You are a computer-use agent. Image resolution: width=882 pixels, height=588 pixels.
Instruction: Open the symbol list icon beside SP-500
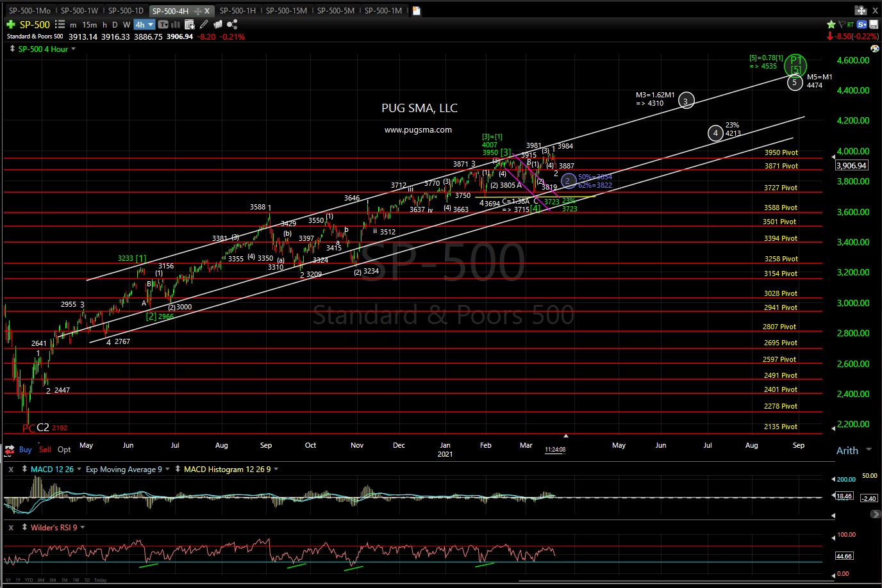[60, 24]
